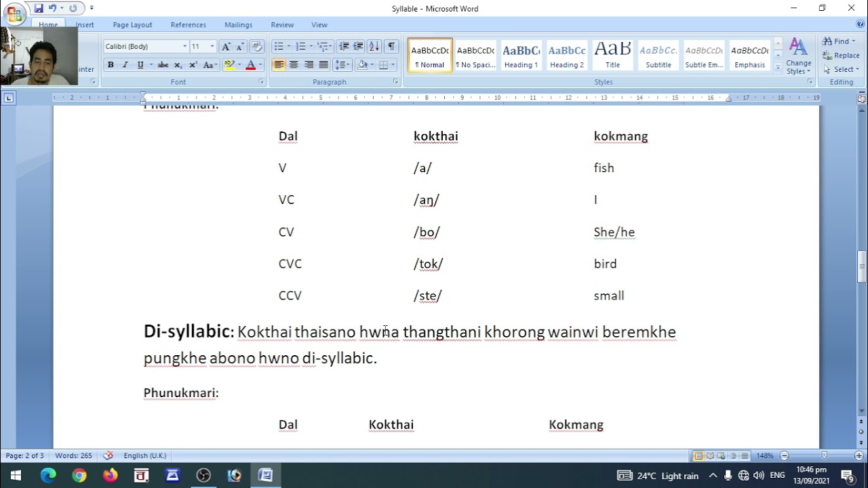Expand Font dialog launcher
The height and width of the screenshot is (488, 868).
[261, 82]
